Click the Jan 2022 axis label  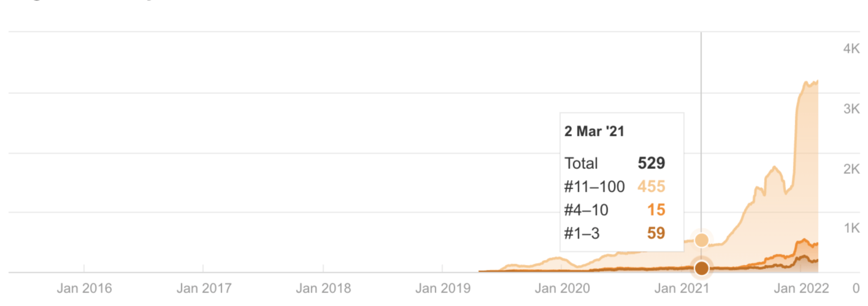point(802,288)
